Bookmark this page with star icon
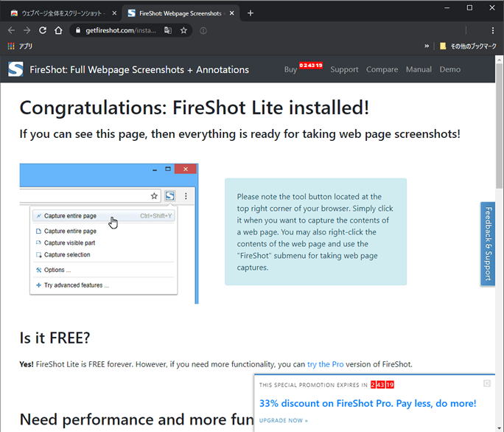This screenshot has height=432, width=504. coord(183,30)
